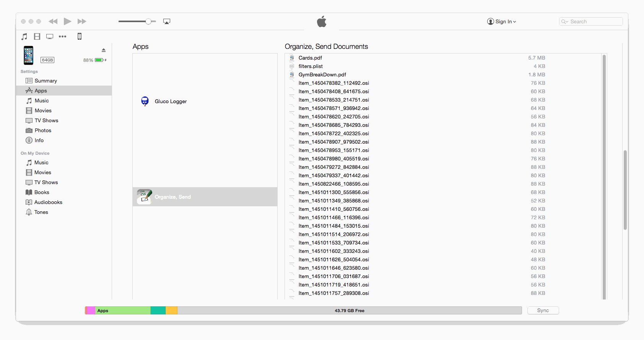Image resolution: width=644 pixels, height=340 pixels.
Task: Open the more libraries ellipsis menu
Action: pos(63,37)
